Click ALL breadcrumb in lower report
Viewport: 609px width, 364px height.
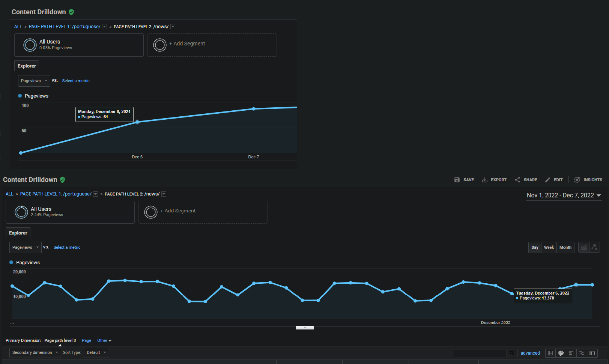tap(9, 194)
